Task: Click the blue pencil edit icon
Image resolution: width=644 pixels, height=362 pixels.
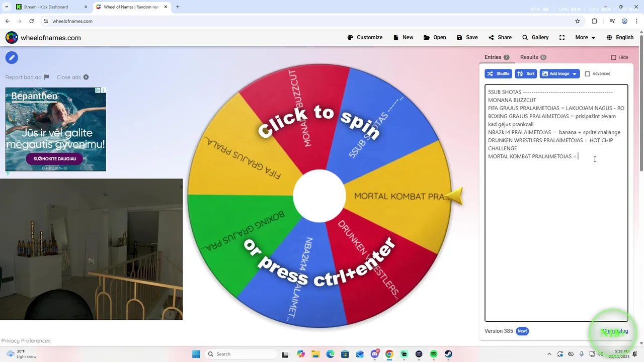Action: coord(12,57)
